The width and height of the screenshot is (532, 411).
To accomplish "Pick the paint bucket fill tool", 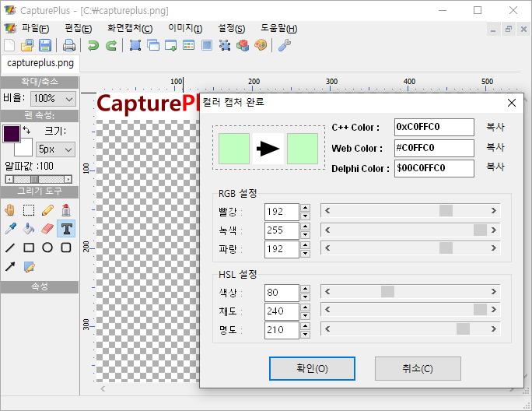I will pos(29,229).
